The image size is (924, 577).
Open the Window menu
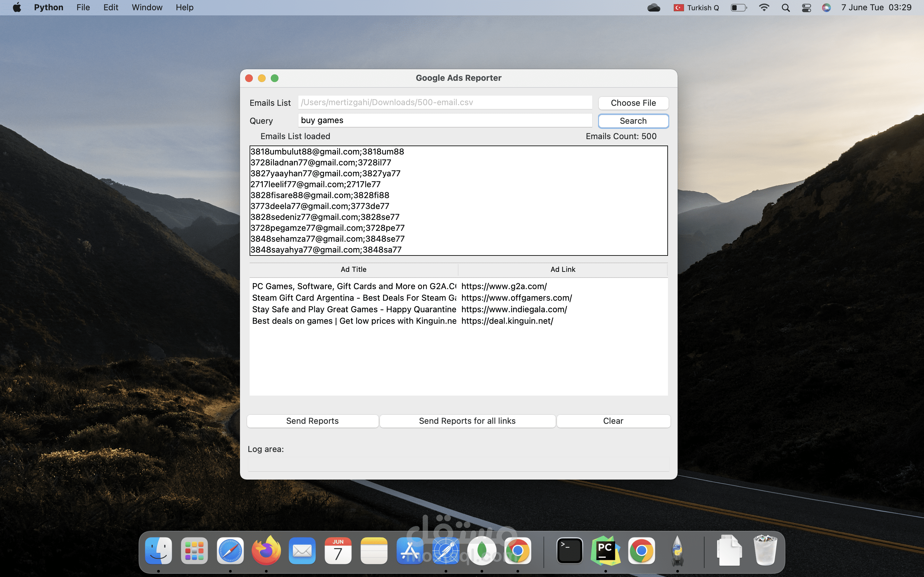[x=147, y=8]
